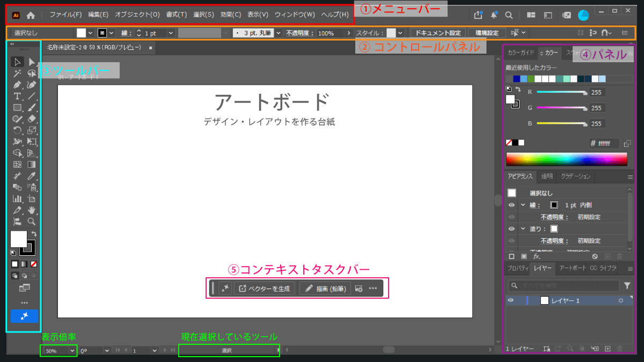Open the fill color dropdown in control panel
The image size is (644, 362).
pos(90,33)
